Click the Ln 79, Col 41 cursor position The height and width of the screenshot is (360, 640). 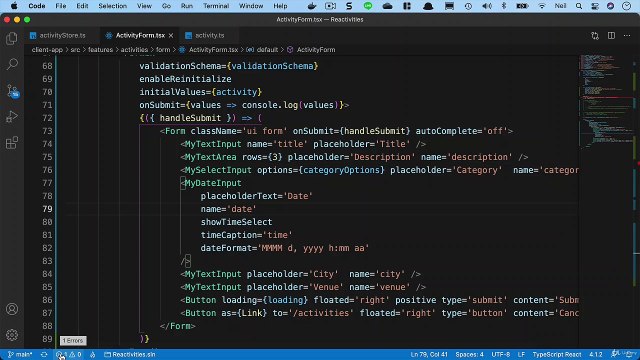(x=429, y=354)
